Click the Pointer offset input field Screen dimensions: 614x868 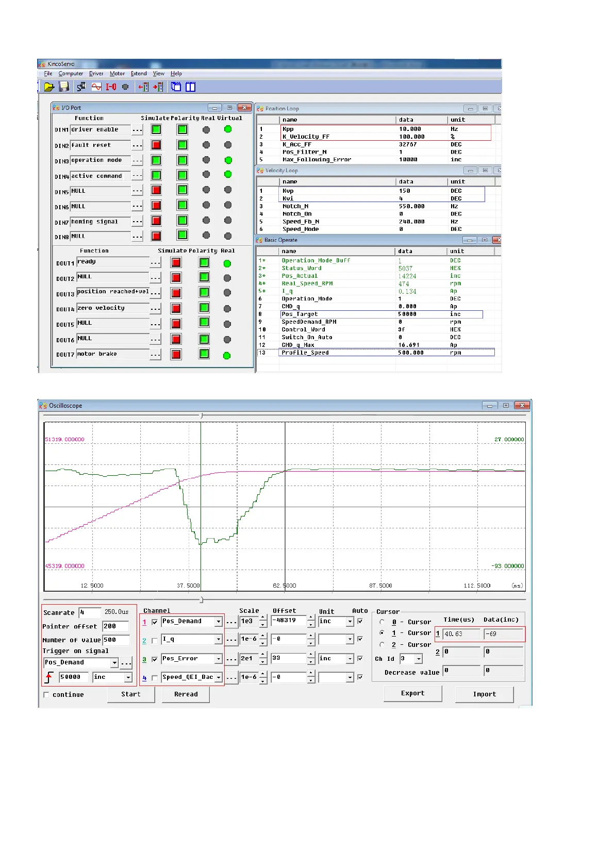click(115, 626)
